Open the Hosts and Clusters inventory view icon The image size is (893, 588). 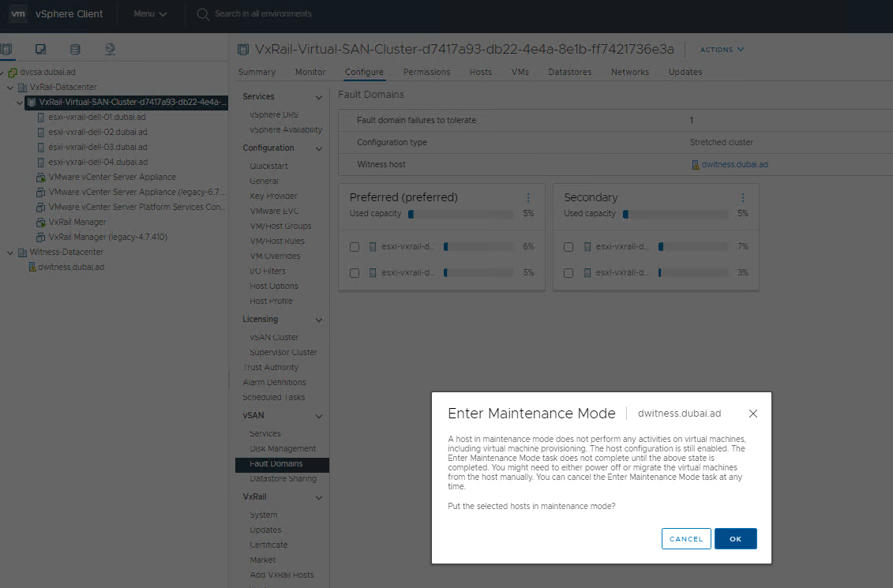click(6, 50)
